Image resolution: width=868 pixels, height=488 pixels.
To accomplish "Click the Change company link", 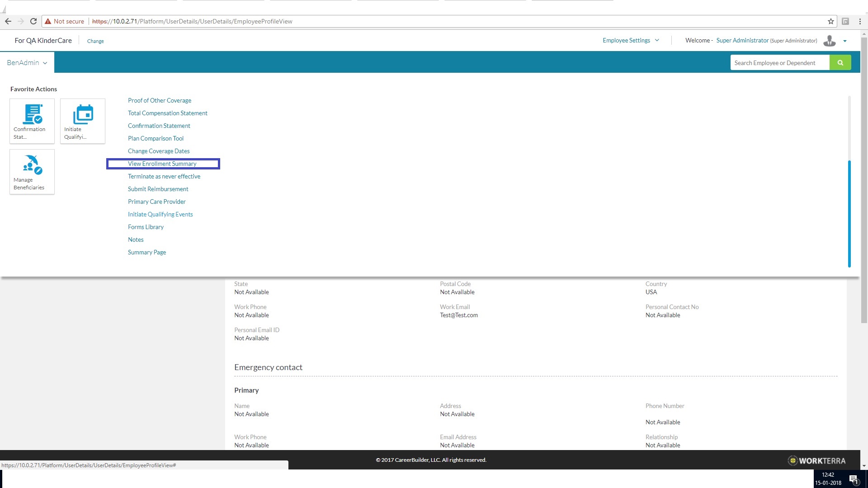I will click(95, 41).
